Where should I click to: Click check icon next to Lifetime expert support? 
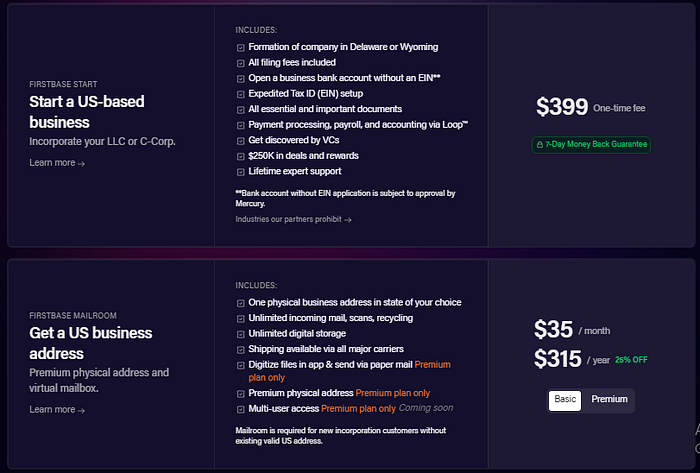(x=241, y=172)
